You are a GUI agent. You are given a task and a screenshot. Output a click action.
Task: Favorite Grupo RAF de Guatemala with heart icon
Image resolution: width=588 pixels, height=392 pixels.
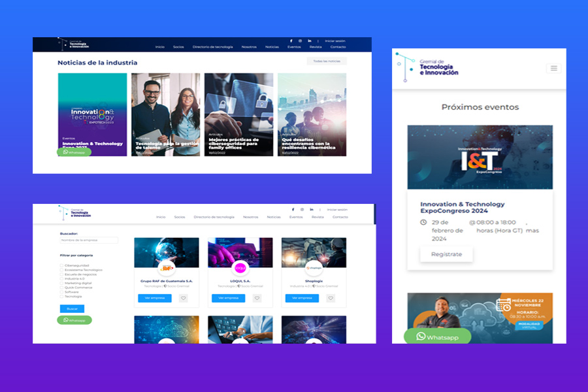[183, 298]
